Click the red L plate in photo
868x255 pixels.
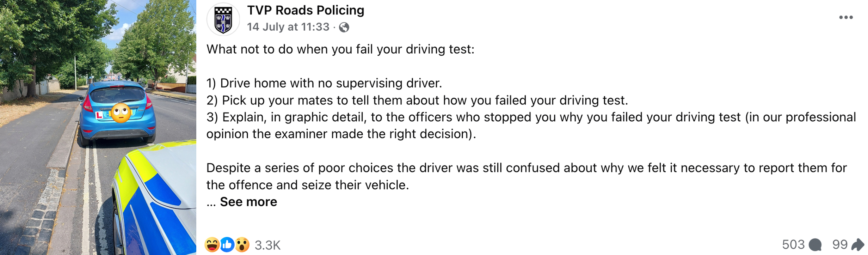(99, 115)
